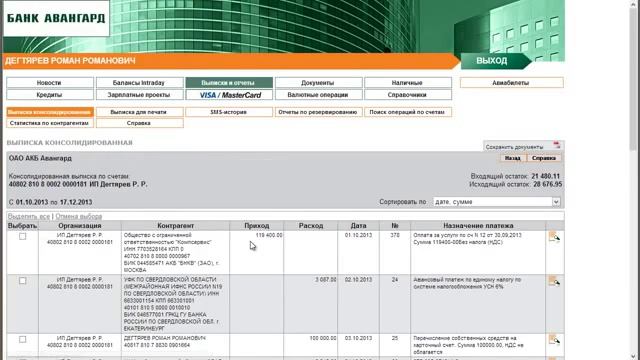Image resolution: width=640 pixels, height=360 pixels.
Task: Open the Сортировать по dropdown
Action: click(x=497, y=202)
